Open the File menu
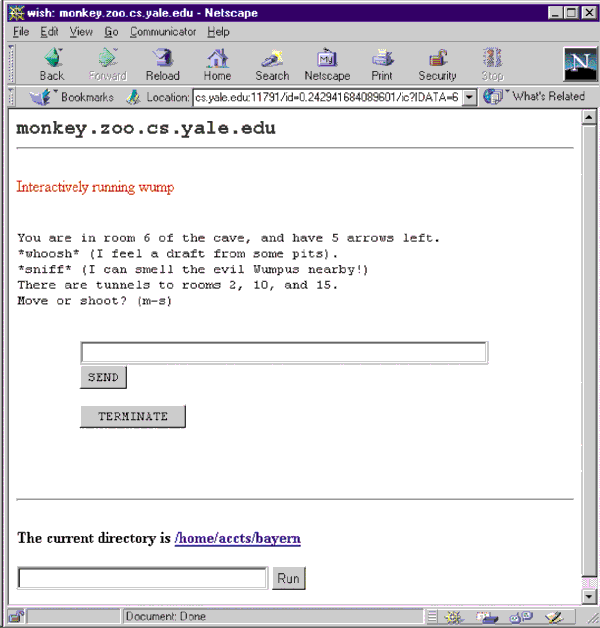This screenshot has width=600, height=628. 21,32
